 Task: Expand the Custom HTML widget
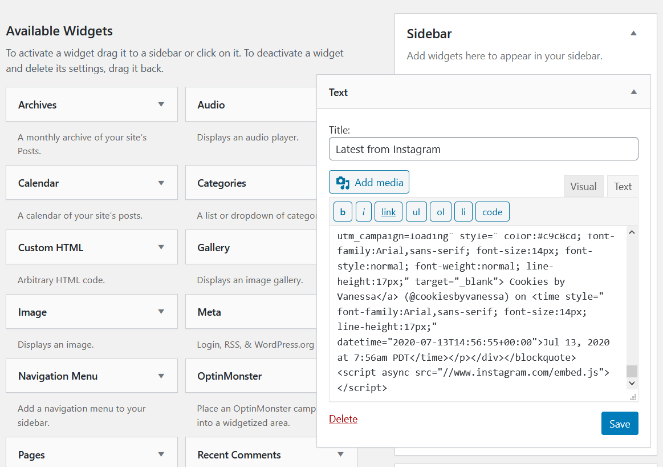pos(161,247)
